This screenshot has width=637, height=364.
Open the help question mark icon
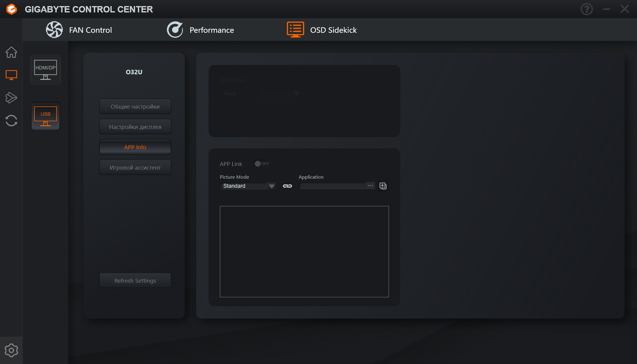(x=587, y=9)
